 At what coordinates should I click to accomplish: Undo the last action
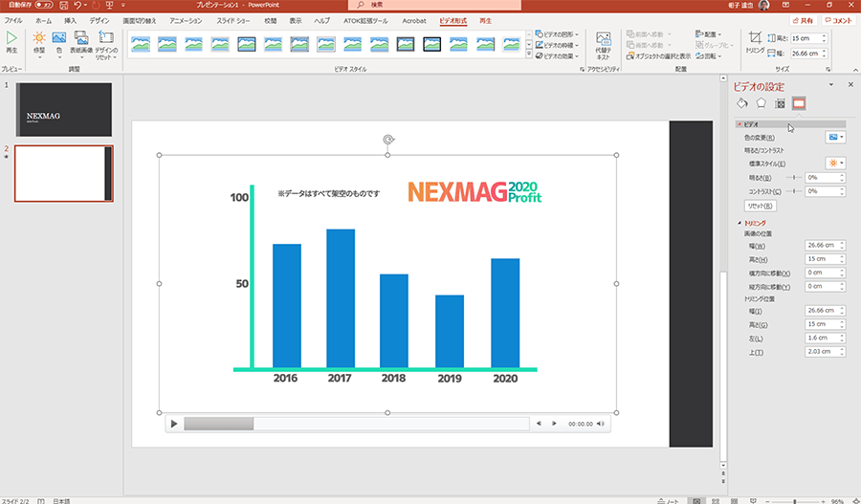[77, 5]
